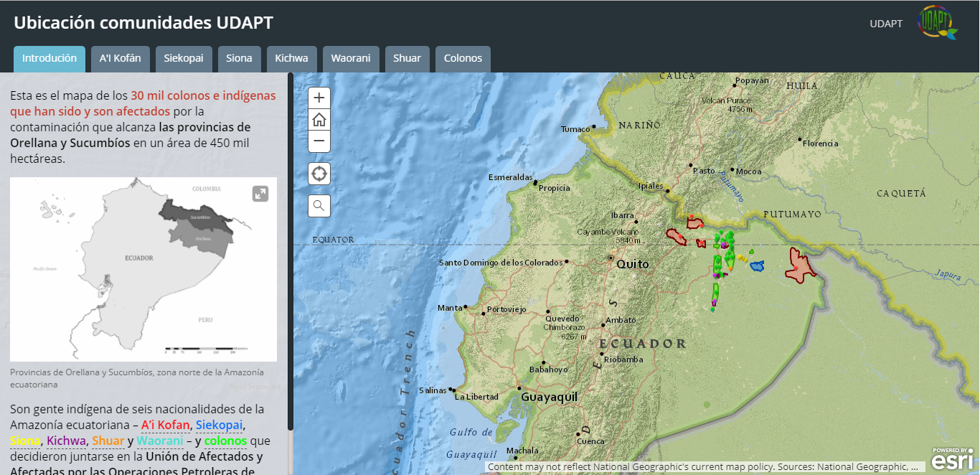This screenshot has height=475, width=980.
Task: Click the yellow Siona link in paragraph
Action: click(x=25, y=441)
